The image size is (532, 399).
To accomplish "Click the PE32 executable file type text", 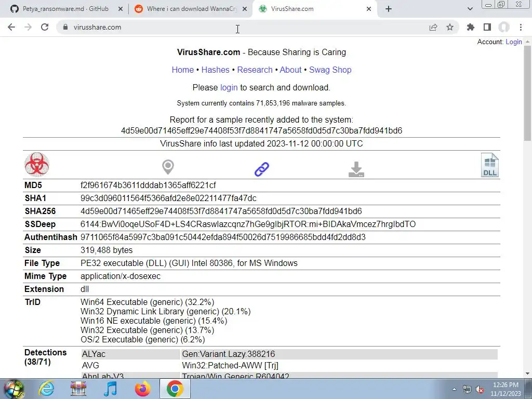I will 189,263.
